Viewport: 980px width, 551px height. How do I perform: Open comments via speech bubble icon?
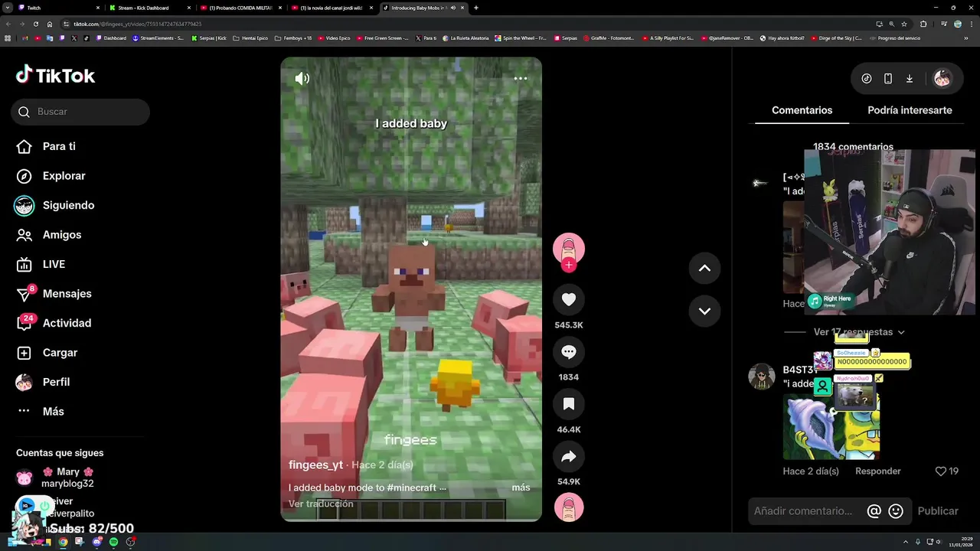pyautogui.click(x=569, y=351)
